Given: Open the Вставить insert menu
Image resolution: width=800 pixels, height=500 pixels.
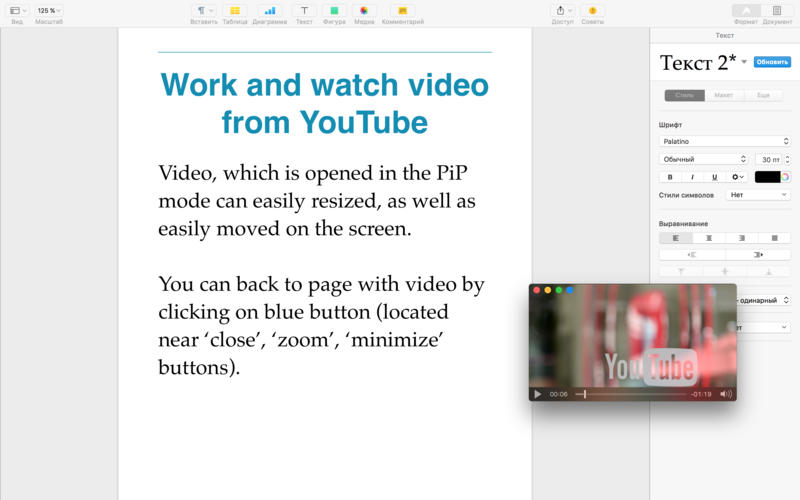Looking at the screenshot, I should 204,11.
